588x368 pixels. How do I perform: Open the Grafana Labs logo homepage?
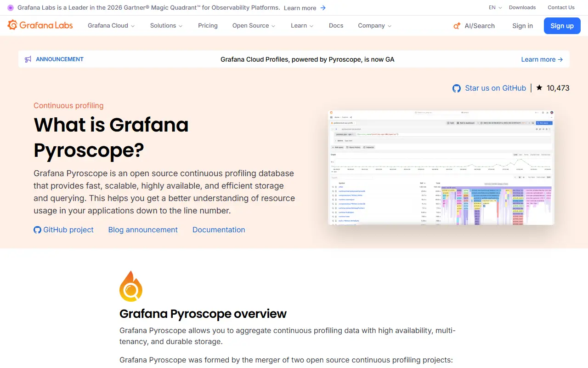point(40,25)
